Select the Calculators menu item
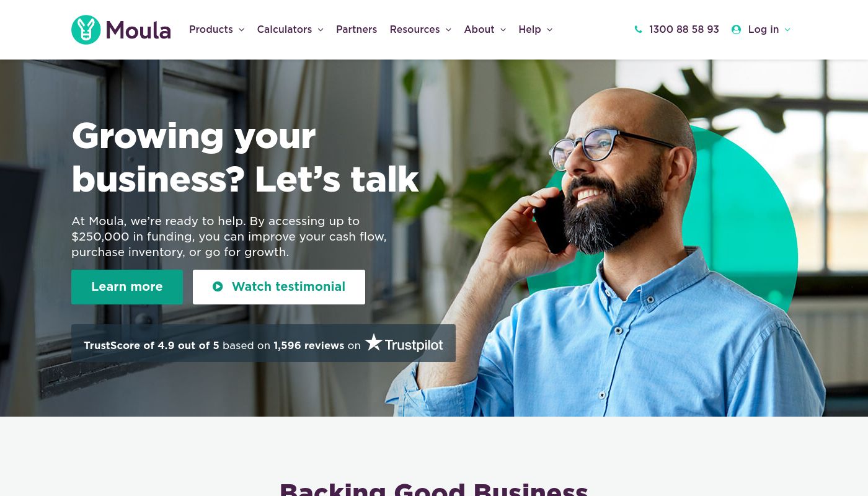 [x=285, y=30]
